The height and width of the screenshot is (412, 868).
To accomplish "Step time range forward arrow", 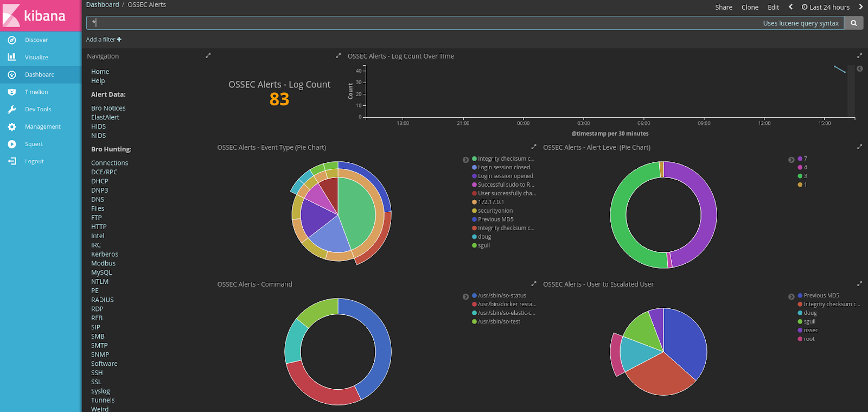I will coord(860,7).
